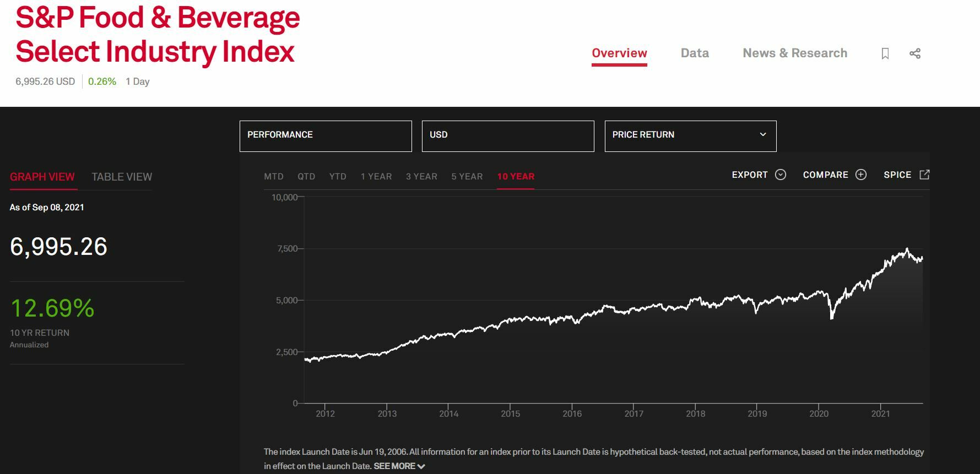Image resolution: width=980 pixels, height=474 pixels.
Task: Click the Export circled chevron icon
Action: pos(781,175)
